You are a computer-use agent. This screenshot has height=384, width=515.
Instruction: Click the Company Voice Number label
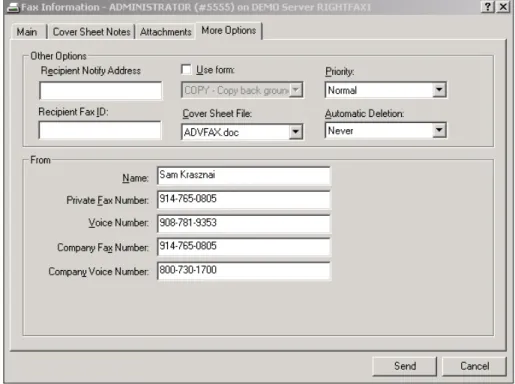pos(99,272)
